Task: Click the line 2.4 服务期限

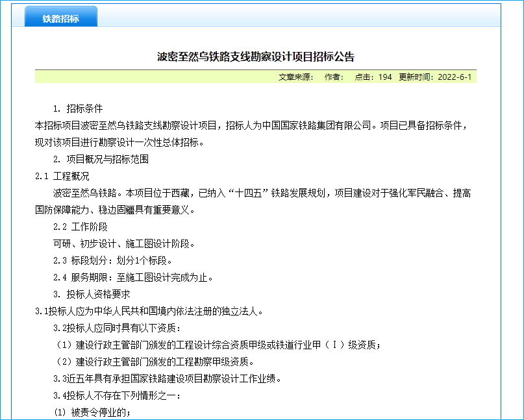Action: pos(133,277)
